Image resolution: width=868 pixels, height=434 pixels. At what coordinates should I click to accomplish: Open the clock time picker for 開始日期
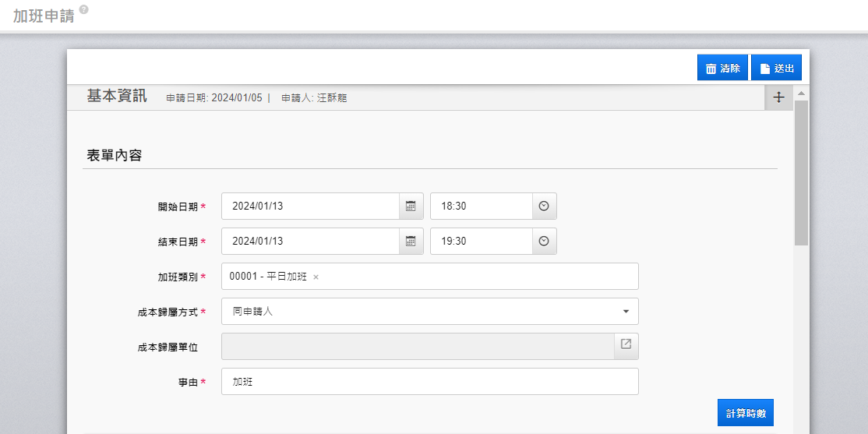[x=544, y=206]
